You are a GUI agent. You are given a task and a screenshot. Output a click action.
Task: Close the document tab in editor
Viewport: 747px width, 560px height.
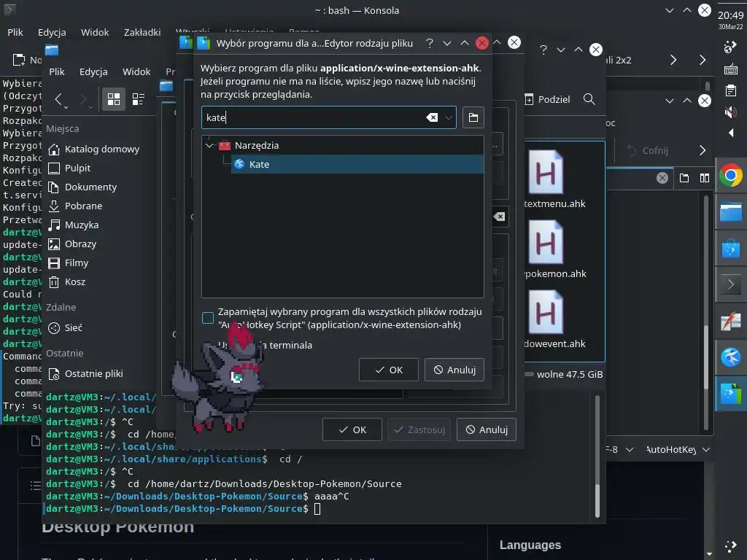[662, 178]
